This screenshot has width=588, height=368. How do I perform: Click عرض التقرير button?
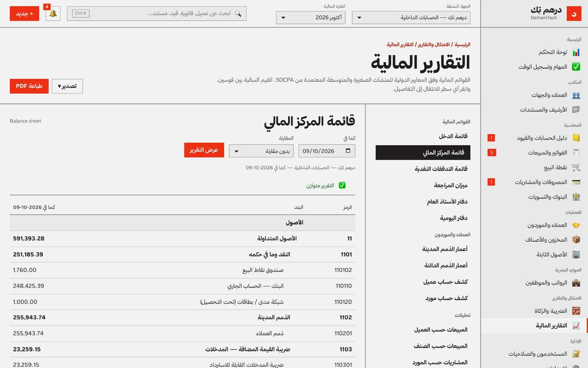click(x=204, y=150)
